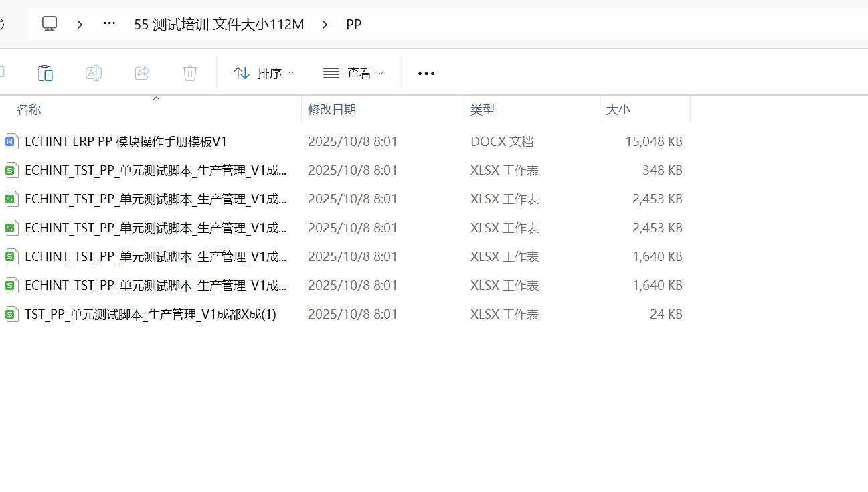Sort by the 修改日期 column header
868x492 pixels.
pos(332,110)
